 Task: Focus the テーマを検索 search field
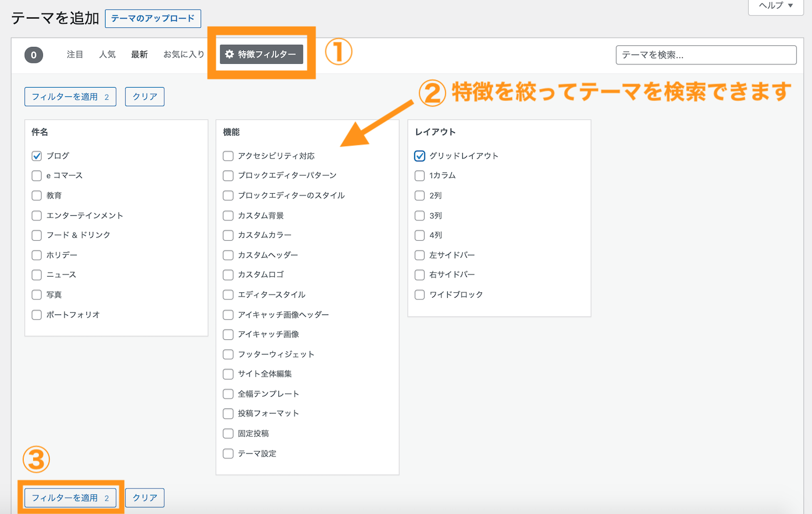706,55
